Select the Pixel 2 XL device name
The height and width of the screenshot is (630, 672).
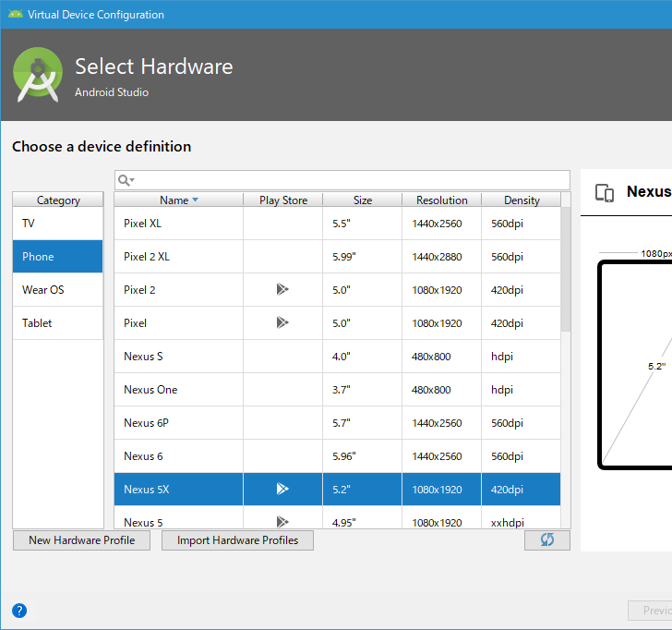point(147,257)
